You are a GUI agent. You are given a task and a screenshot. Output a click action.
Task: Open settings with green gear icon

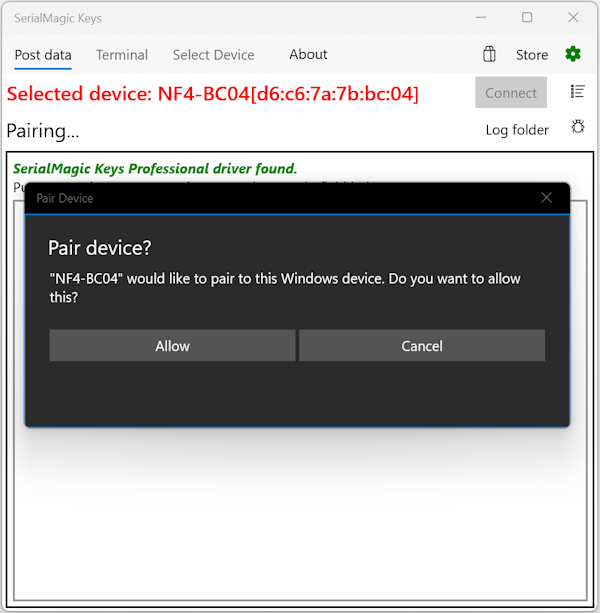point(573,54)
